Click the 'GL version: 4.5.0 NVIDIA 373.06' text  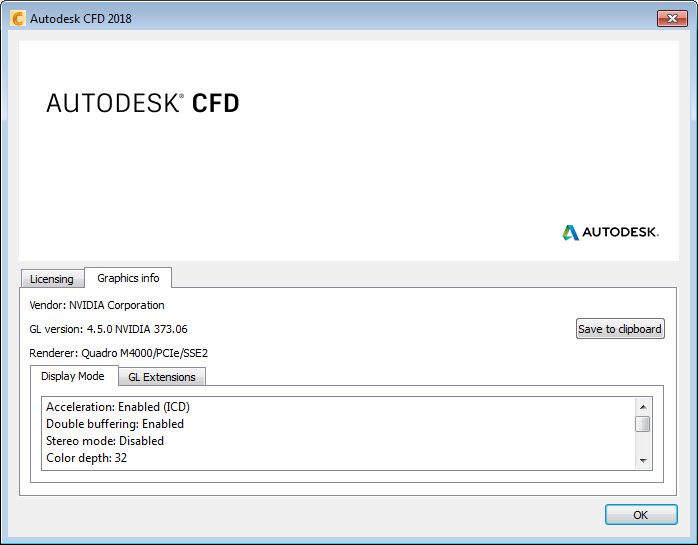[109, 329]
